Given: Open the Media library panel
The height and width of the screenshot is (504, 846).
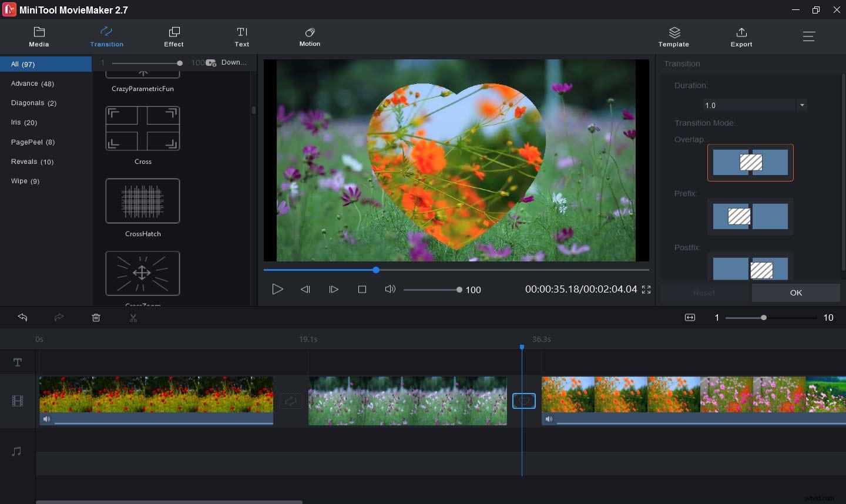Looking at the screenshot, I should (39, 37).
